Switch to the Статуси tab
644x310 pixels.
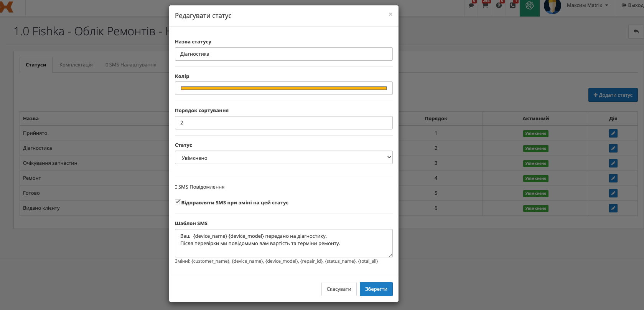click(36, 65)
